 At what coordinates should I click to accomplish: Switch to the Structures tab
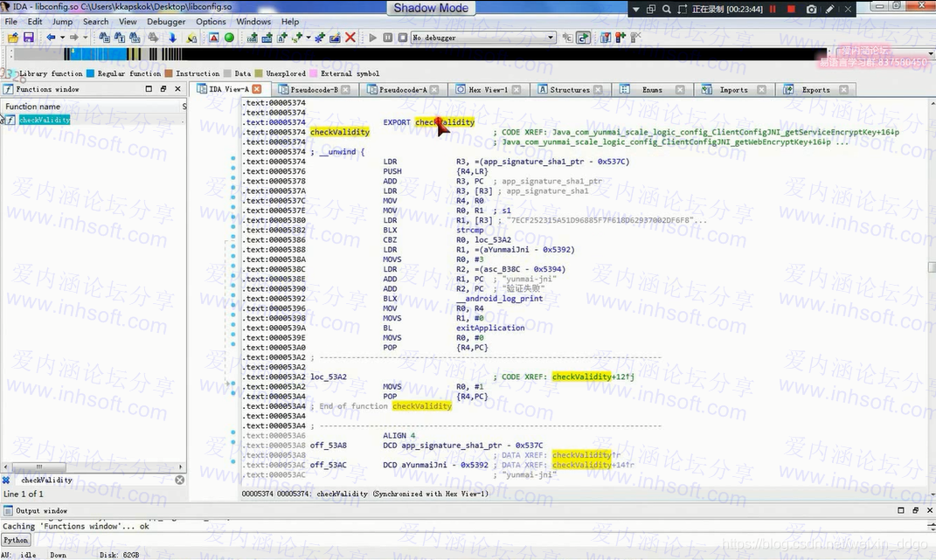coord(570,90)
